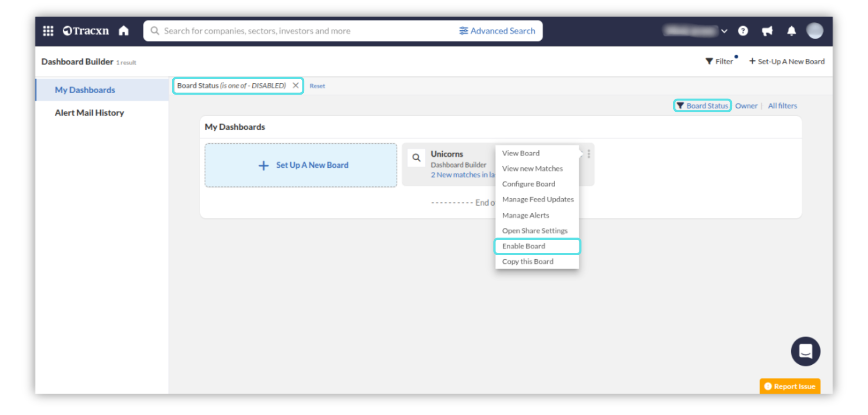Image resolution: width=868 pixels, height=415 pixels.
Task: Choose Copy this Board menu option
Action: pyautogui.click(x=528, y=262)
